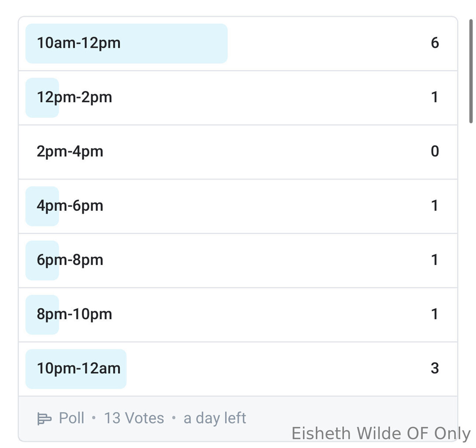Click the vote count on the 4pm-6pm row
The width and height of the screenshot is (476, 448).
point(435,206)
